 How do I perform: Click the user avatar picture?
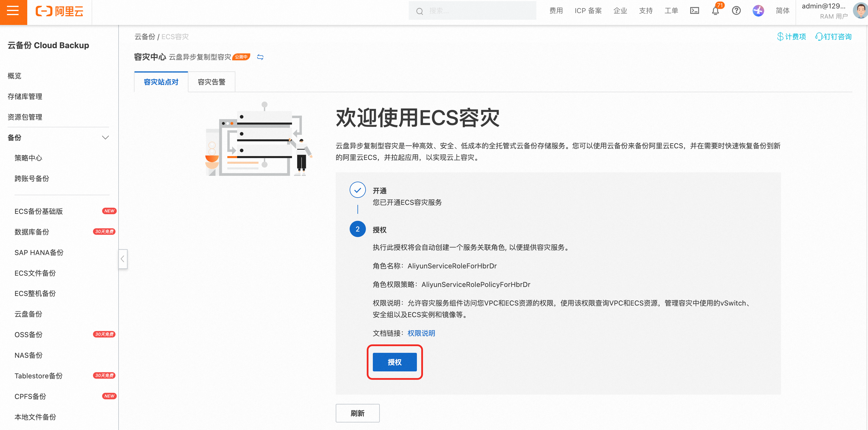860,11
